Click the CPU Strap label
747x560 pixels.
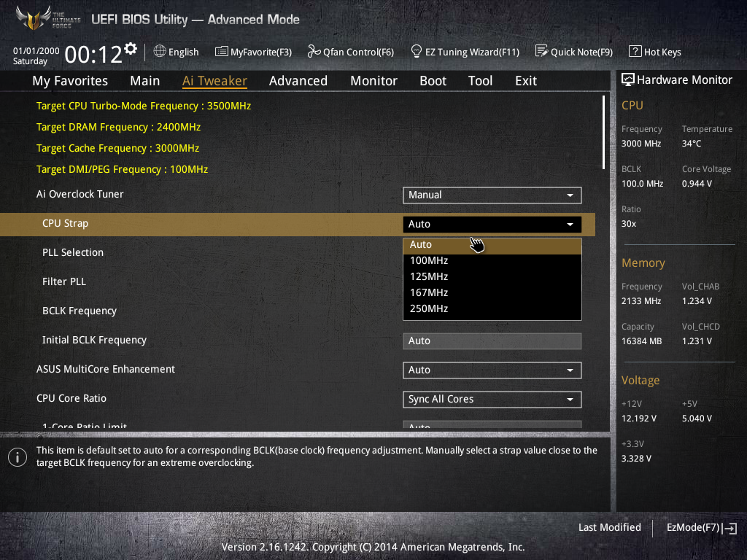pyautogui.click(x=65, y=223)
